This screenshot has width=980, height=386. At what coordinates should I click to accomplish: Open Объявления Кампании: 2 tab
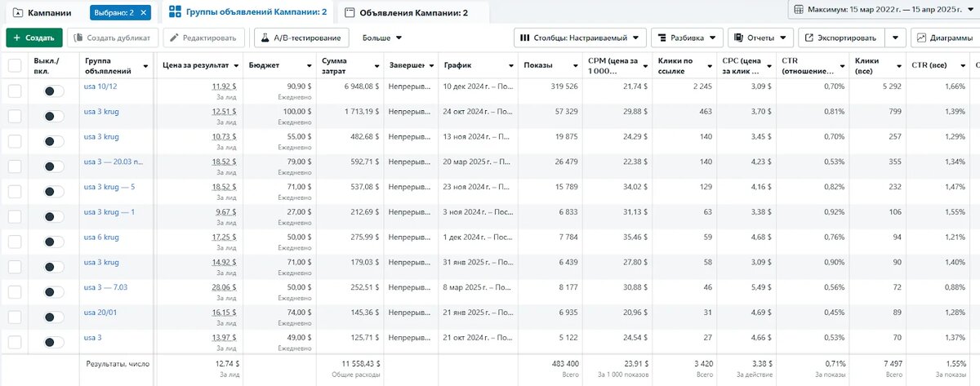pos(413,13)
